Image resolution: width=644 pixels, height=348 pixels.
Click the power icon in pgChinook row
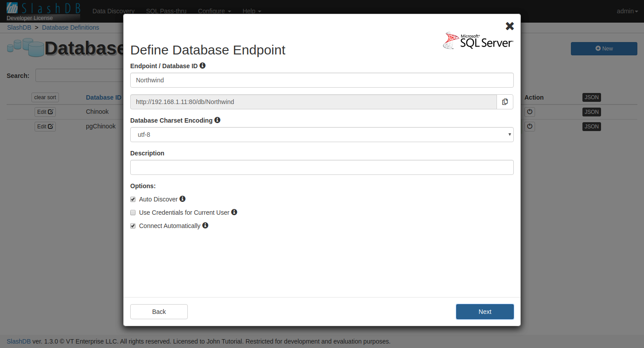click(x=530, y=127)
